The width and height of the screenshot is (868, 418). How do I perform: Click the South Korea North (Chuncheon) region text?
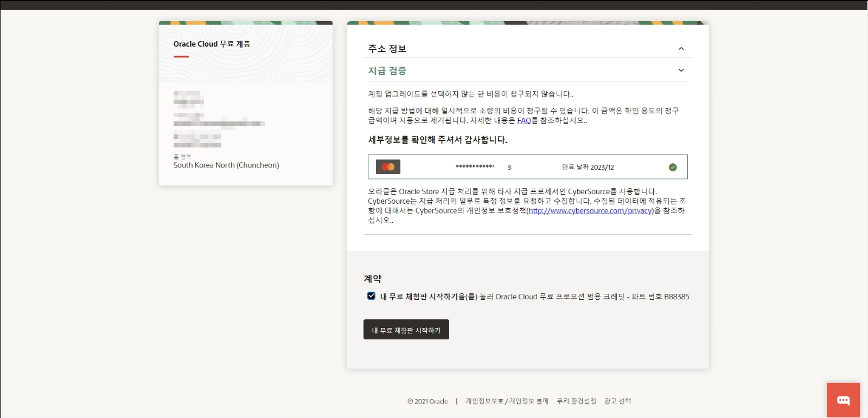pyautogui.click(x=226, y=165)
